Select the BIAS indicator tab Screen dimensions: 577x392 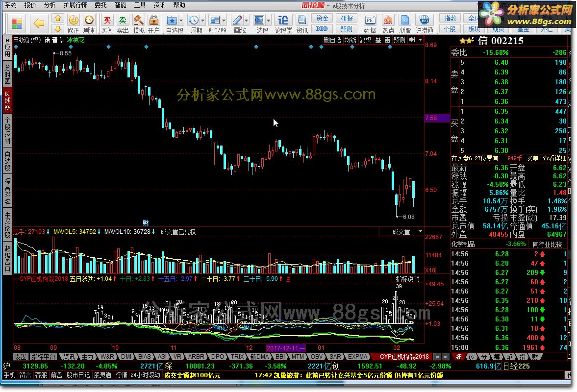pyautogui.click(x=145, y=356)
